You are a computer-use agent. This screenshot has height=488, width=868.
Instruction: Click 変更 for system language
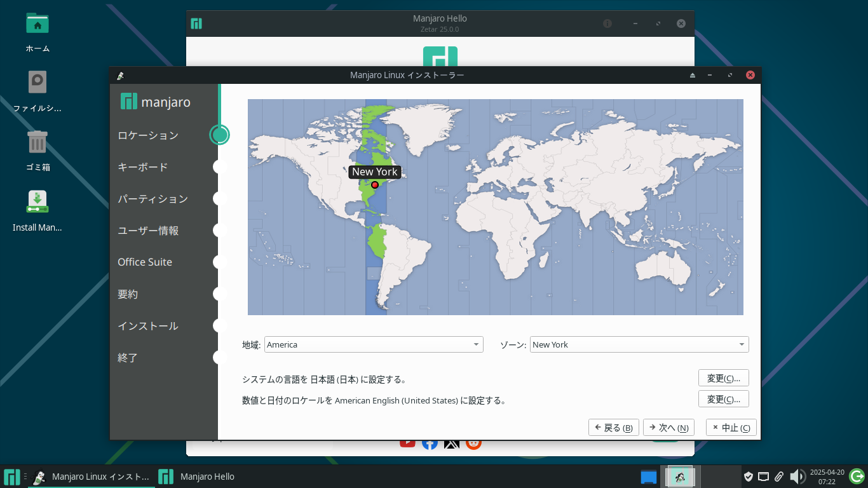point(724,378)
